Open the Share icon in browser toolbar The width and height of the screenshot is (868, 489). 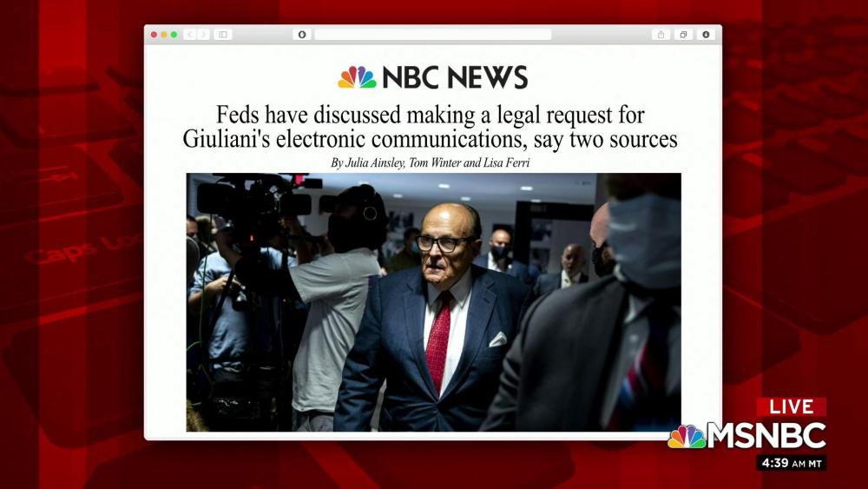pyautogui.click(x=661, y=35)
